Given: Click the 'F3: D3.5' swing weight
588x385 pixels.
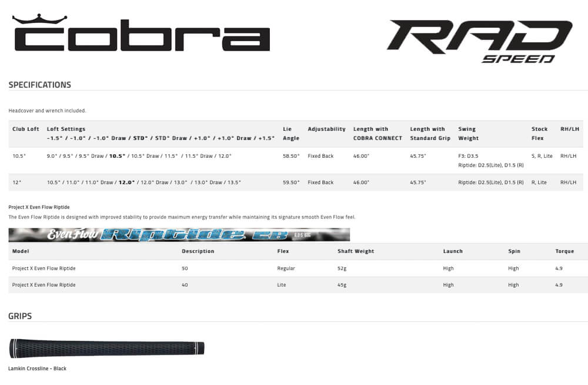Looking at the screenshot, I should click(469, 156).
